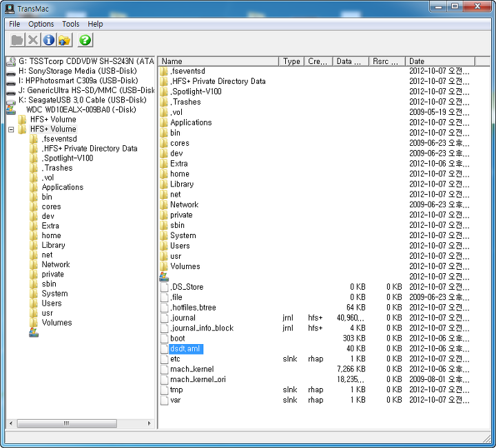The width and height of the screenshot is (496, 448).
Task: Select the I: HPPhotosmart C309a drive icon
Action: pos(11,83)
